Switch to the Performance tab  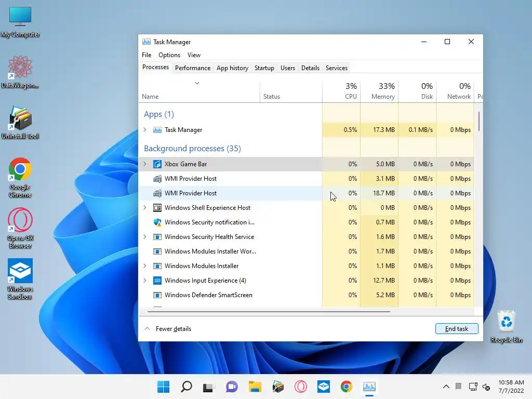point(193,68)
